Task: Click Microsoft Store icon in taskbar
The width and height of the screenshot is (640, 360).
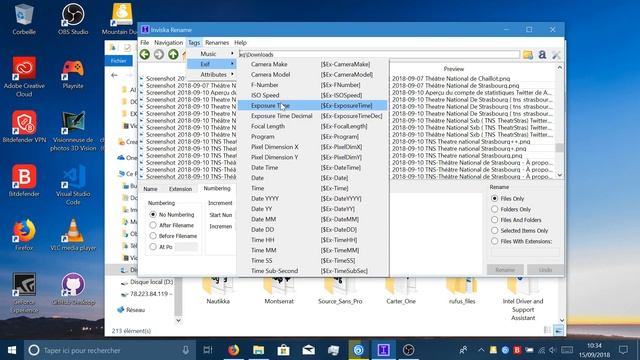Action: 283,350
